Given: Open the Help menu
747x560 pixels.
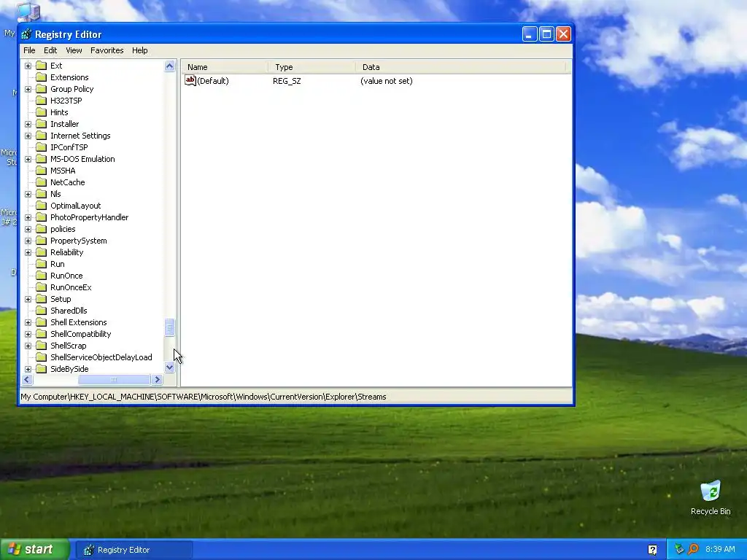Looking at the screenshot, I should pyautogui.click(x=139, y=50).
